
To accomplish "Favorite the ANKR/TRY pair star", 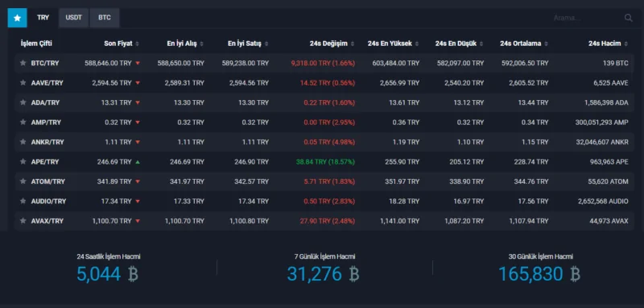I will 23,142.
